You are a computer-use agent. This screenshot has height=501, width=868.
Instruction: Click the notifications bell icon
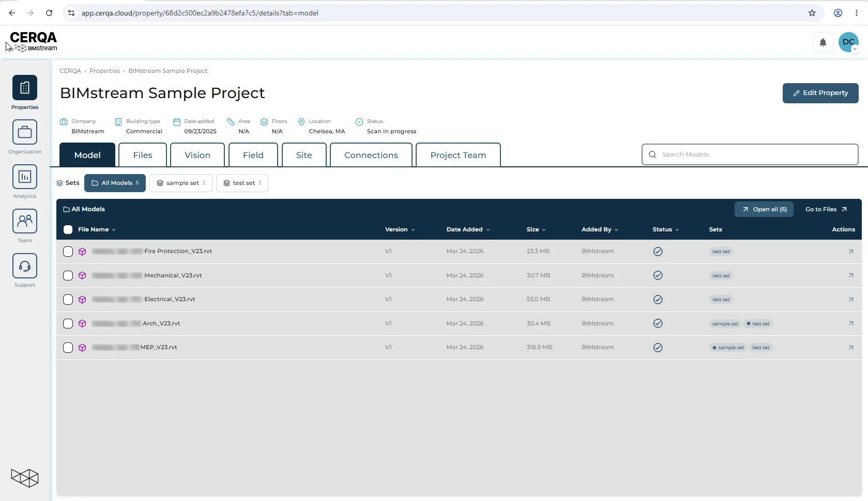pos(823,42)
